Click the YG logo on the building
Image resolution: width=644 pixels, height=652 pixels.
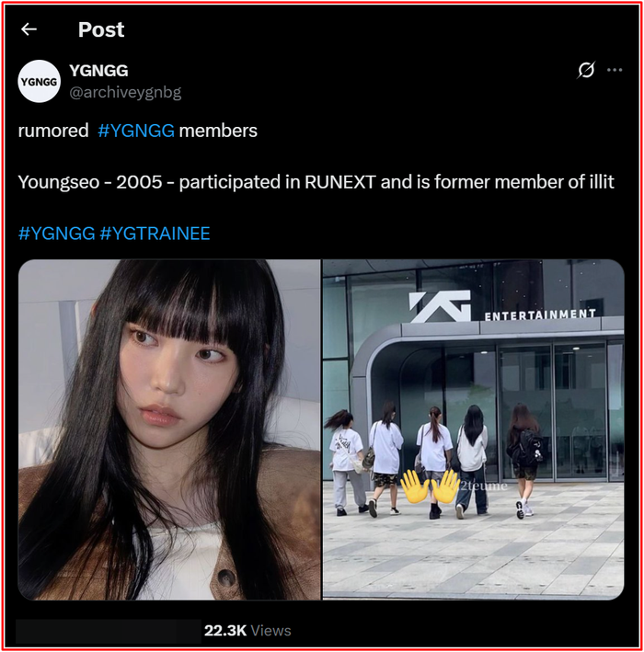pyautogui.click(x=440, y=306)
